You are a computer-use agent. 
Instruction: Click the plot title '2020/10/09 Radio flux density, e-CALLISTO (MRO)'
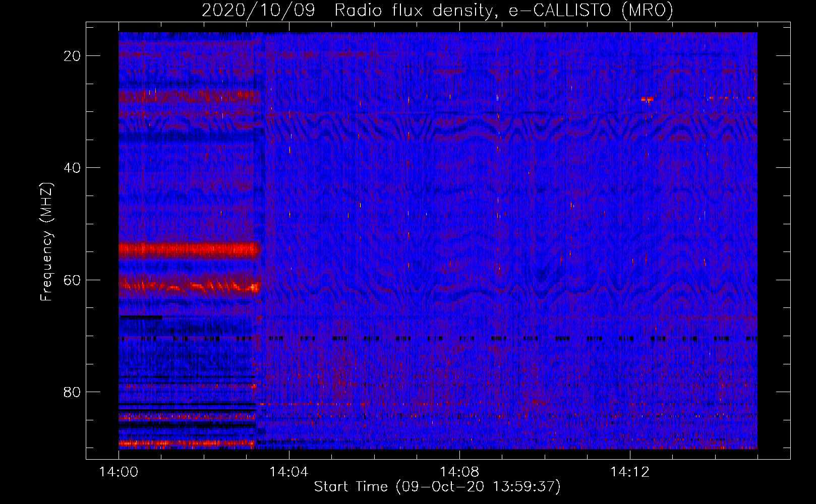coord(437,10)
